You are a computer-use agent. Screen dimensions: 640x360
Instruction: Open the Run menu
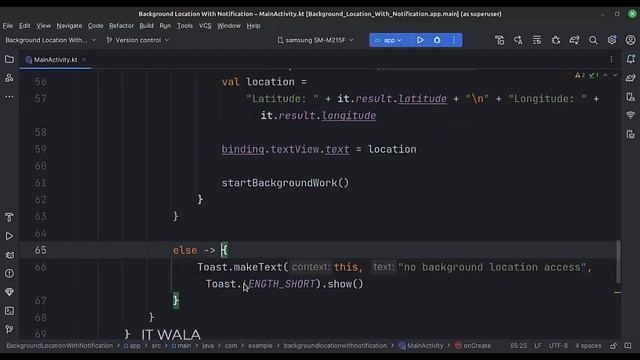click(x=165, y=26)
